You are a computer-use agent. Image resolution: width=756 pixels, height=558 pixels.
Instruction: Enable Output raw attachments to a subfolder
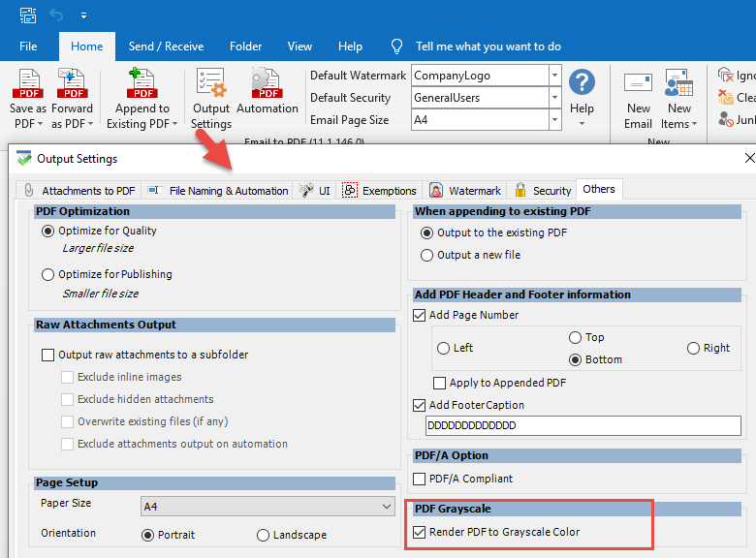[x=48, y=356]
